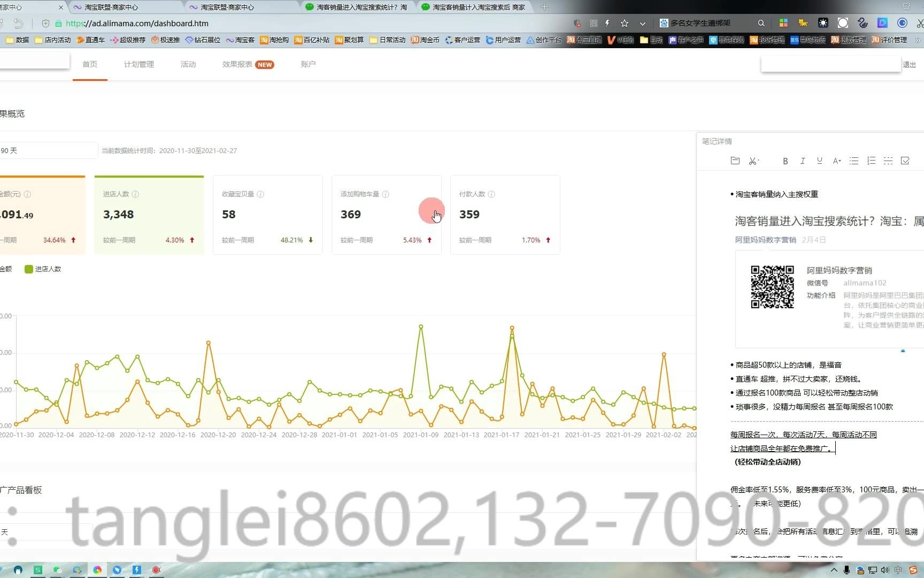Open 超级推荐 bookmark
Image resolution: width=924 pixels, height=578 pixels.
(x=128, y=40)
